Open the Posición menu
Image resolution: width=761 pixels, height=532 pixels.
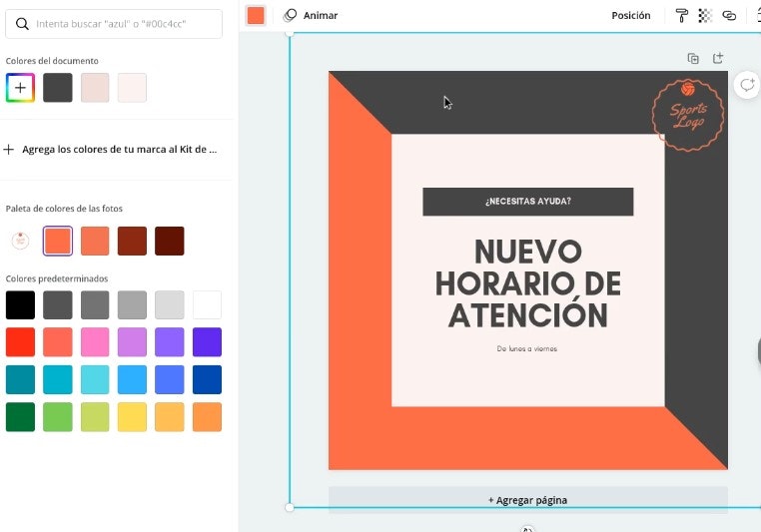point(630,16)
